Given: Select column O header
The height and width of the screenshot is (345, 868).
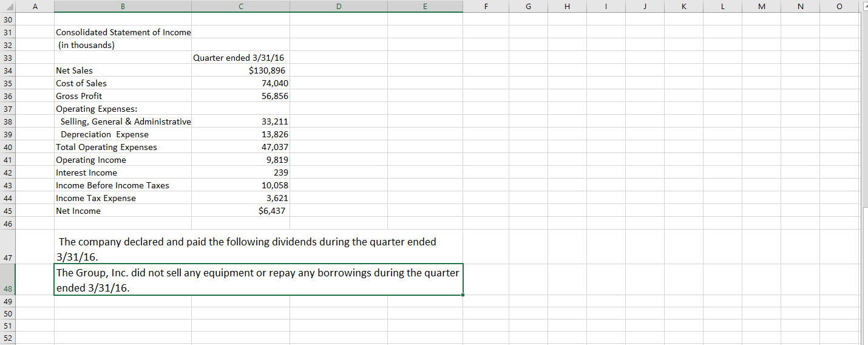Looking at the screenshot, I should coord(839,6).
